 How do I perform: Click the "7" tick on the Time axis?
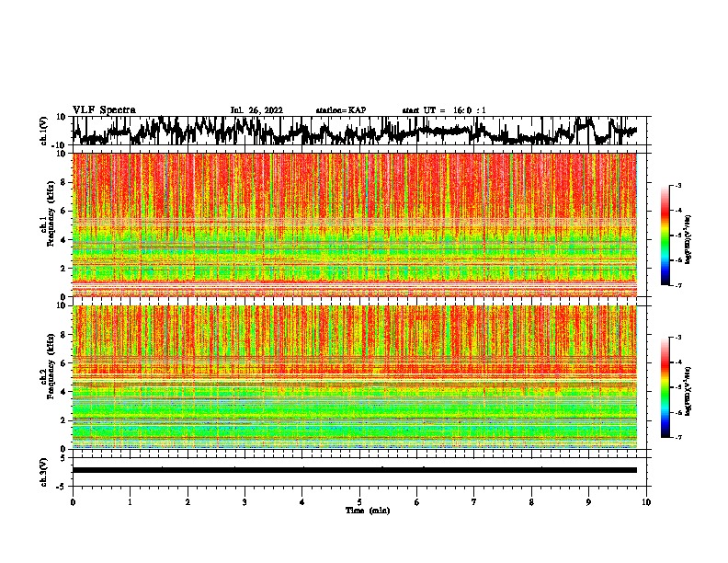474,502
